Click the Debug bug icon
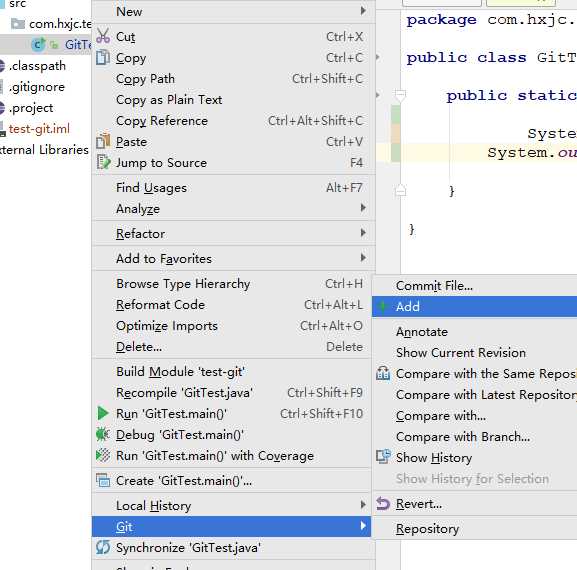The width and height of the screenshot is (577, 570). (103, 435)
